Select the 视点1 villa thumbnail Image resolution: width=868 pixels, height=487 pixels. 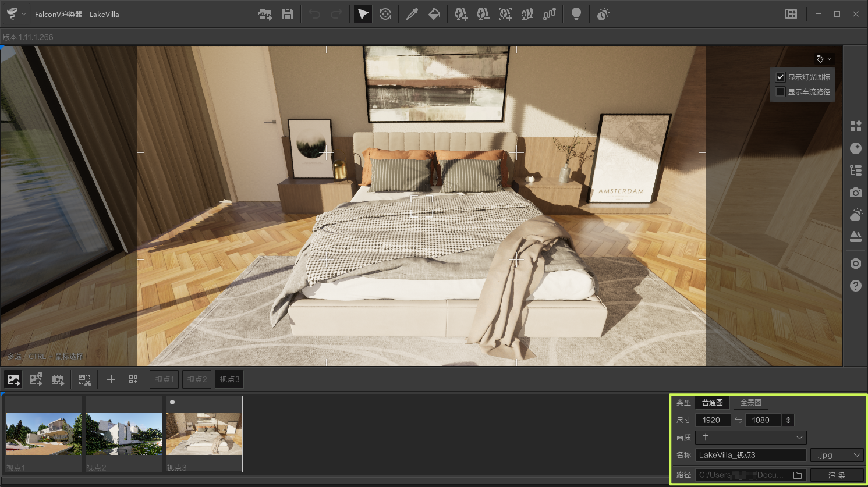coord(44,434)
